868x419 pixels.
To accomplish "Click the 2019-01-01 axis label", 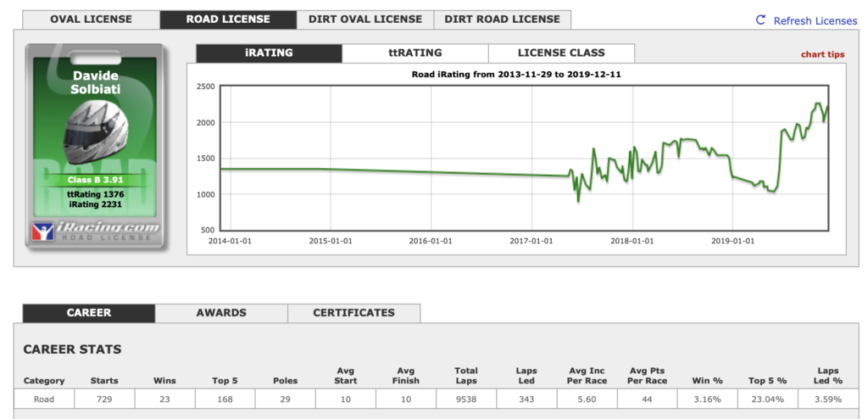I will click(x=732, y=241).
